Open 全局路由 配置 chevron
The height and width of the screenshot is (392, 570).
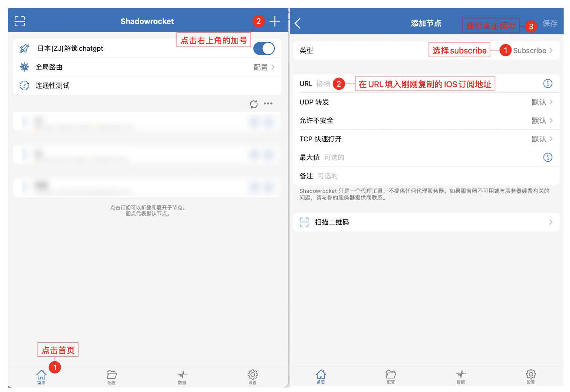coord(273,67)
